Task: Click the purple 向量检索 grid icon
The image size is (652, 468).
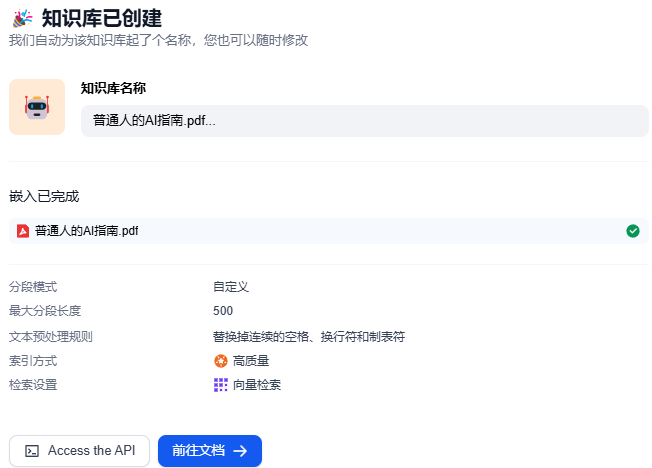Action: click(221, 385)
